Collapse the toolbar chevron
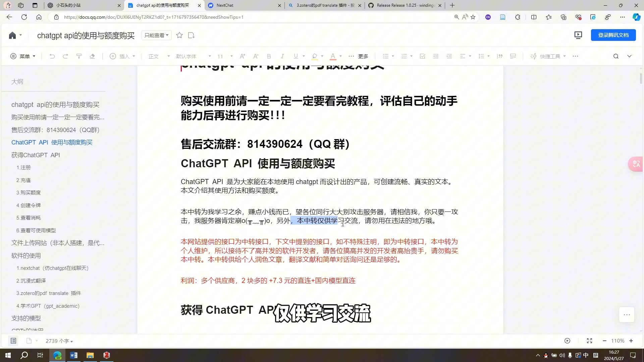This screenshot has width=644, height=362. pos(629,56)
